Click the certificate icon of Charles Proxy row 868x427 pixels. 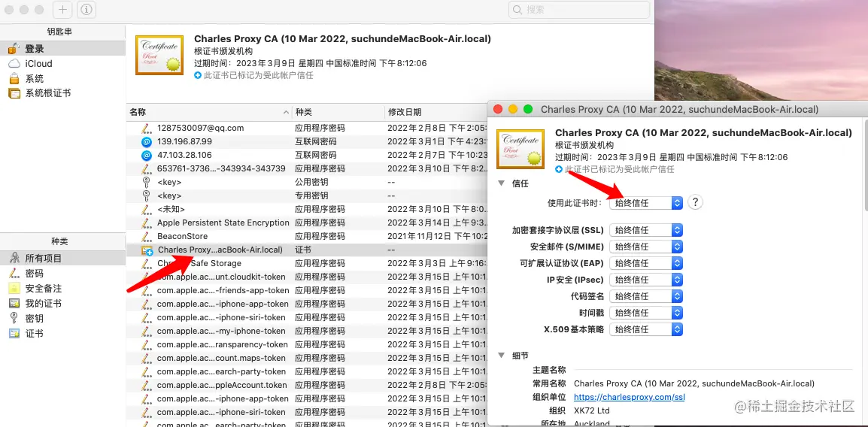(x=147, y=250)
